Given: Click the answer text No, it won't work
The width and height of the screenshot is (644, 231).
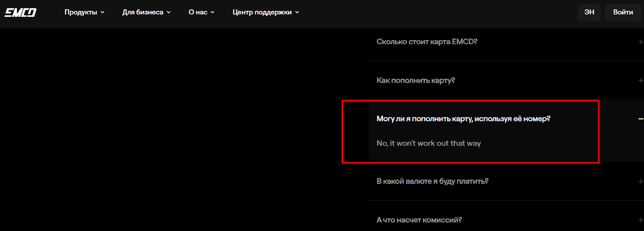Looking at the screenshot, I should (x=429, y=143).
